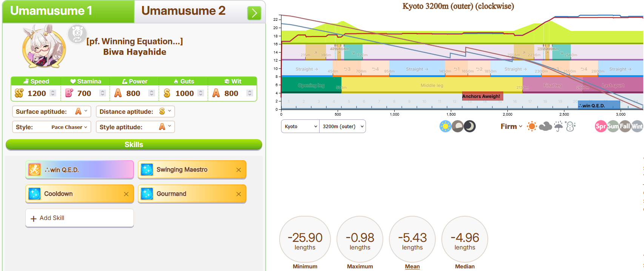Screen dimensions: 644x271
Task: Adjust Power stat stepper arrows
Action: coord(152,93)
